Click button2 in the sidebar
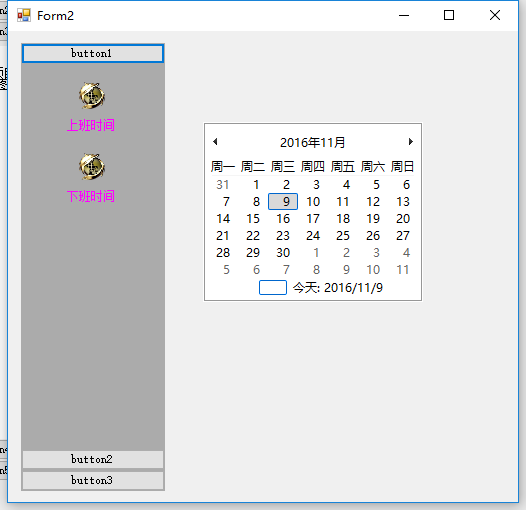This screenshot has height=510, width=526. (x=93, y=459)
